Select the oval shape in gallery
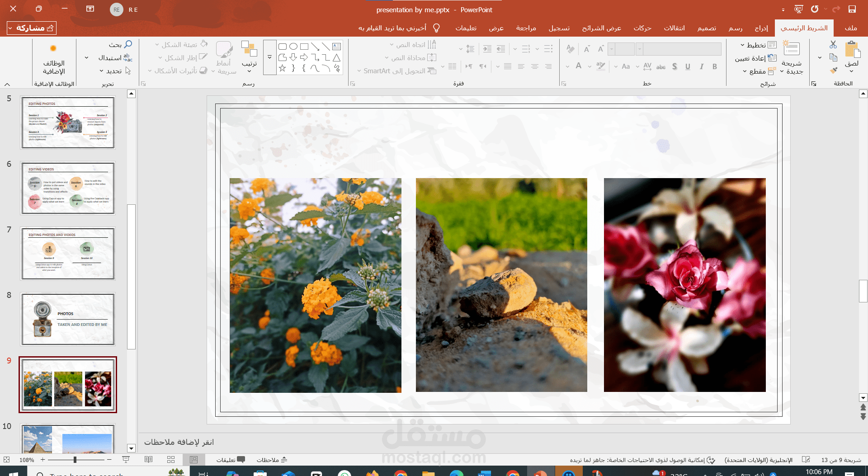868x476 pixels. coord(293,46)
